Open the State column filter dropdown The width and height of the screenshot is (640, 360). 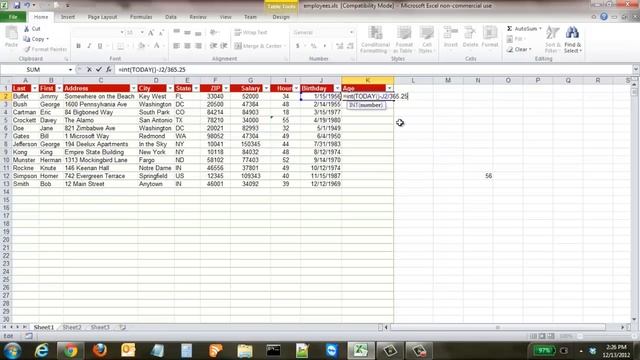click(x=196, y=89)
